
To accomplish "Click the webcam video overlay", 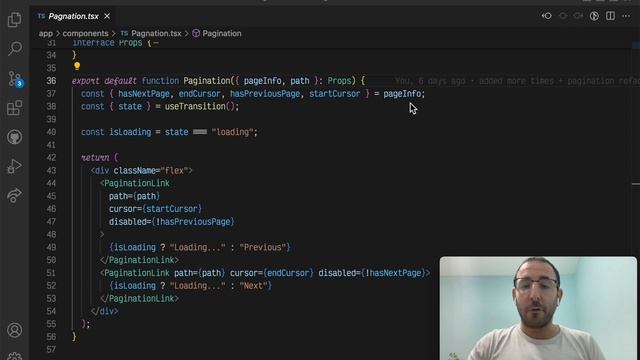I will pos(538,308).
